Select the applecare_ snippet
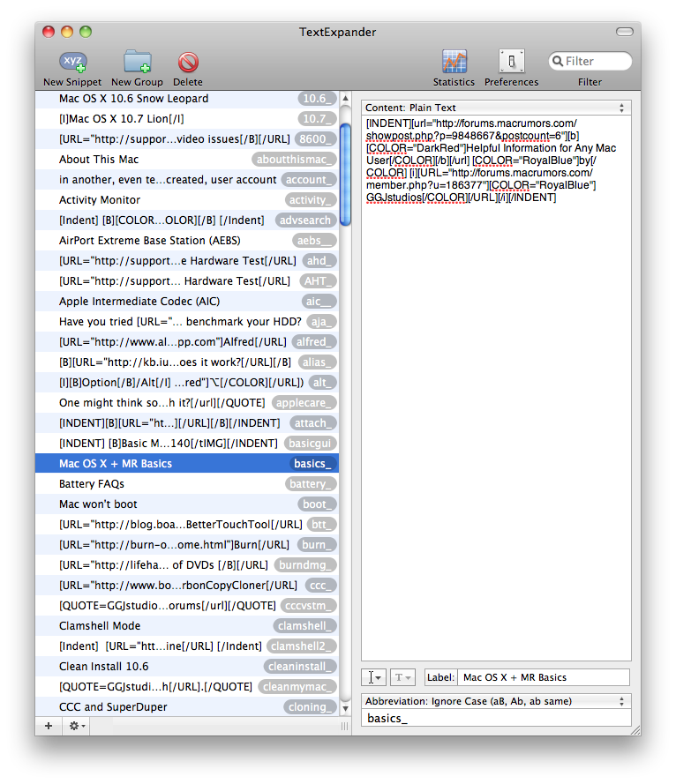 (x=186, y=403)
